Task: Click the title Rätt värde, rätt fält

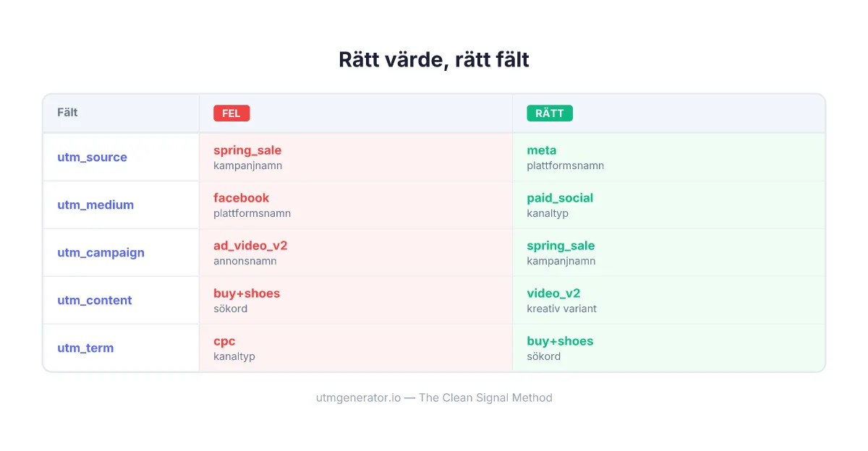Action: click(434, 59)
